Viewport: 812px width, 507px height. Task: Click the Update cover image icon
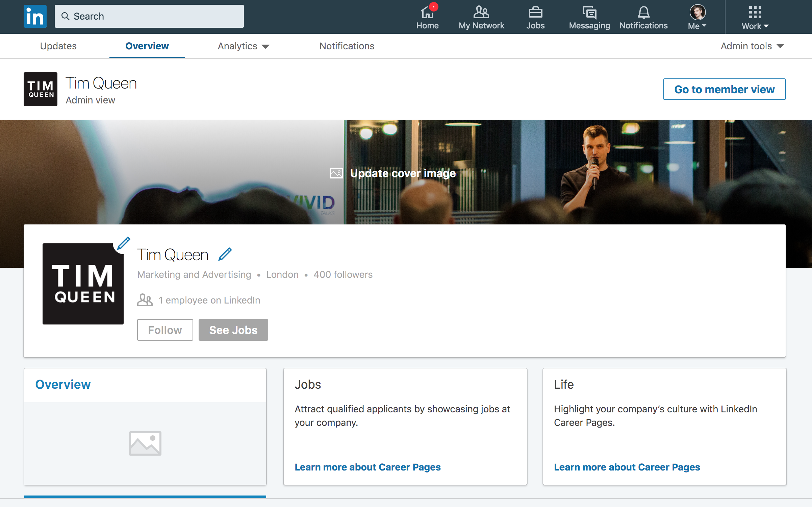[336, 173]
